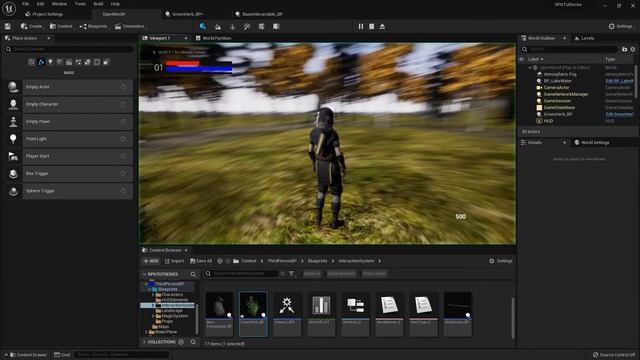Click the Empty Actor sphere icon

(13, 87)
